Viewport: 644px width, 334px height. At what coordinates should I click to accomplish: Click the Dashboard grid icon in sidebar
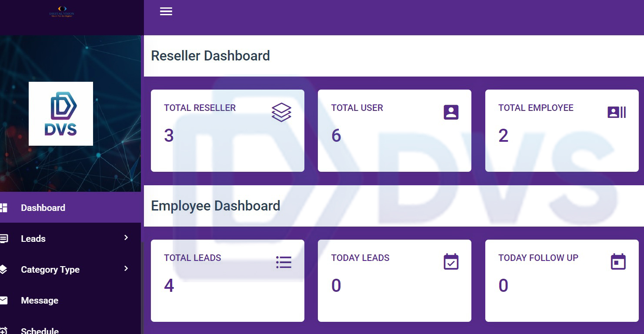click(x=3, y=207)
